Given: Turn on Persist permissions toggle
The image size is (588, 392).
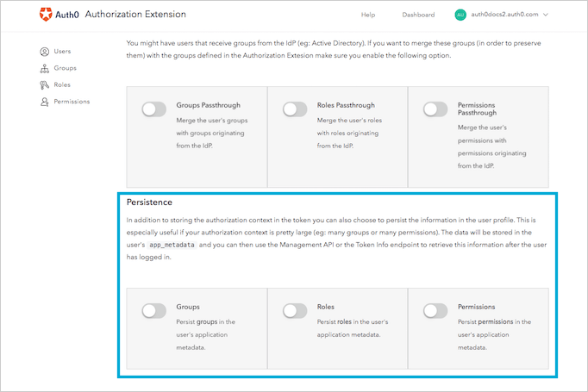Looking at the screenshot, I should pos(435,311).
